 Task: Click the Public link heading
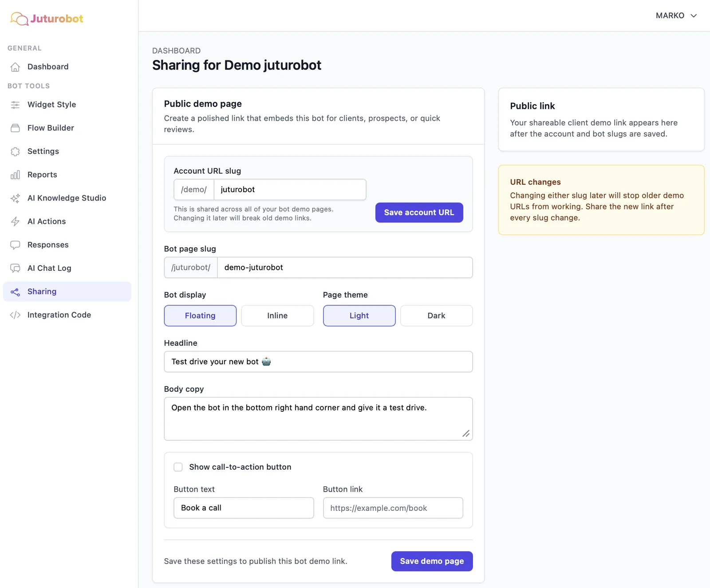532,106
